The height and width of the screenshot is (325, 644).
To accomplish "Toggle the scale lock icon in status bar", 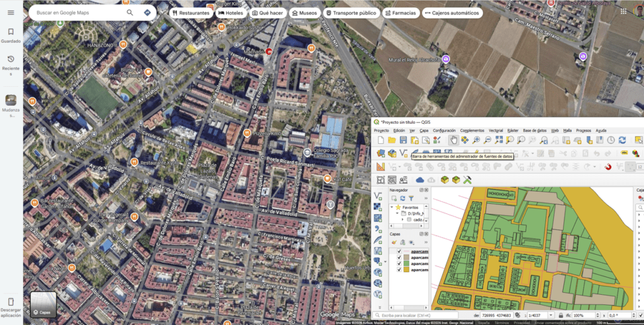I will pyautogui.click(x=560, y=315).
